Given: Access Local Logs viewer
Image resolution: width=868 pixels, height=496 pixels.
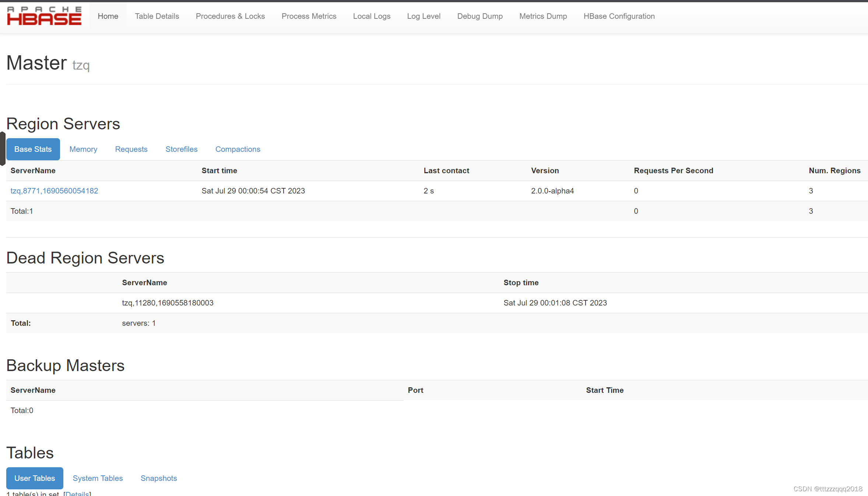Looking at the screenshot, I should pyautogui.click(x=372, y=16).
